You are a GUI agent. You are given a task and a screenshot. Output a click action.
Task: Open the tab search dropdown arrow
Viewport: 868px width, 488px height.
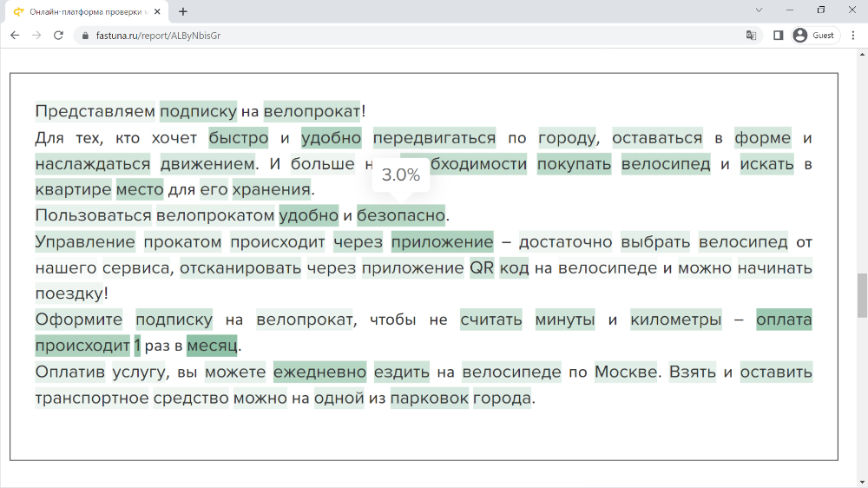(x=759, y=10)
